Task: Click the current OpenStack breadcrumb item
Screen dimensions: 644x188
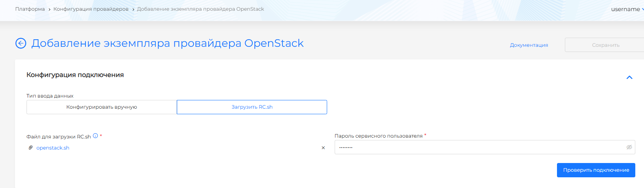Action: point(200,9)
